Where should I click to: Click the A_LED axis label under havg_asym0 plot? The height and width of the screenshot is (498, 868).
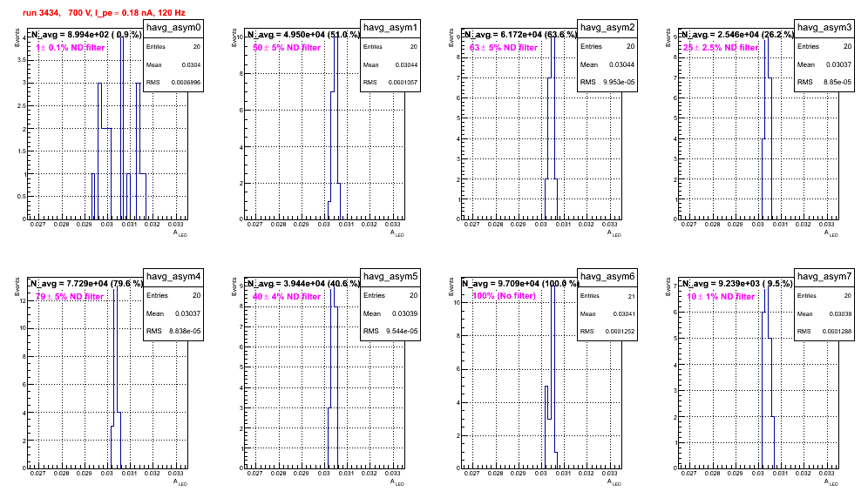click(x=180, y=233)
